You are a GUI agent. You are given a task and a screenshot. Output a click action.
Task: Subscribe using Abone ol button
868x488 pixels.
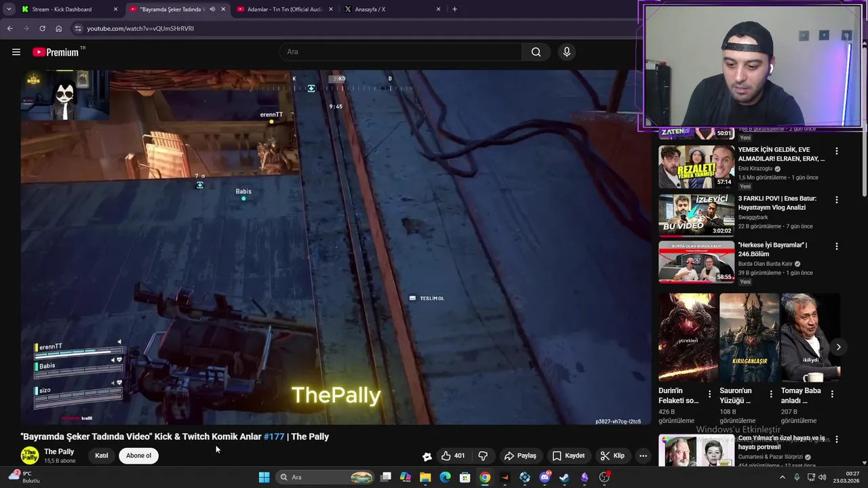(x=138, y=455)
